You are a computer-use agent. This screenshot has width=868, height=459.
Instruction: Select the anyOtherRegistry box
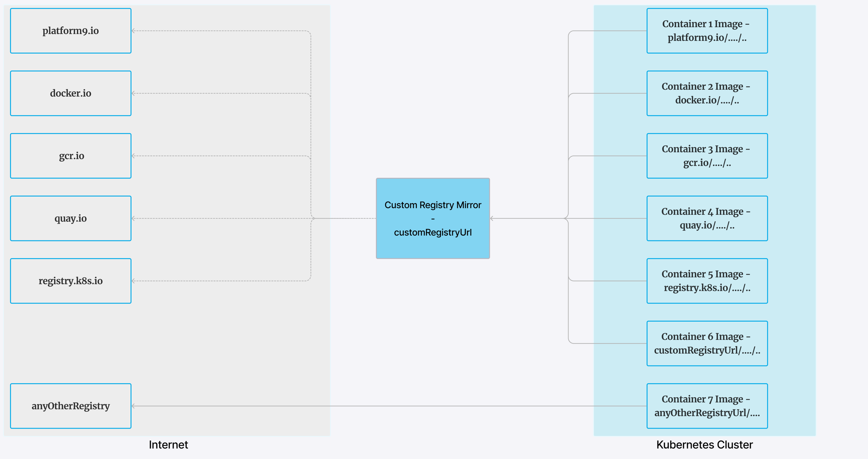tap(70, 406)
